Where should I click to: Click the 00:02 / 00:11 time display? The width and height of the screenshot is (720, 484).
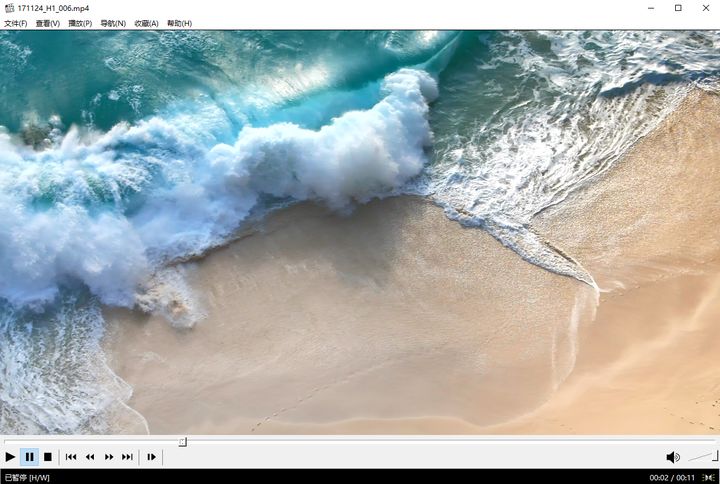click(x=672, y=478)
